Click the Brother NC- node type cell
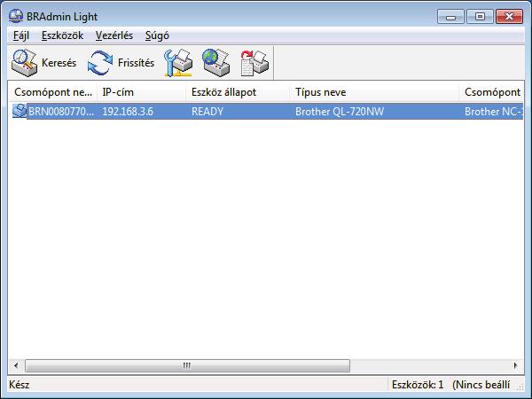 tap(493, 112)
